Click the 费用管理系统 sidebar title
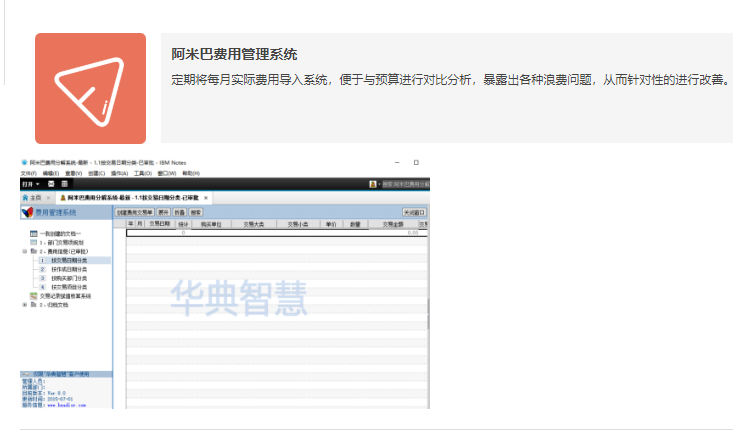Viewport: 733px width, 438px height. click(56, 213)
